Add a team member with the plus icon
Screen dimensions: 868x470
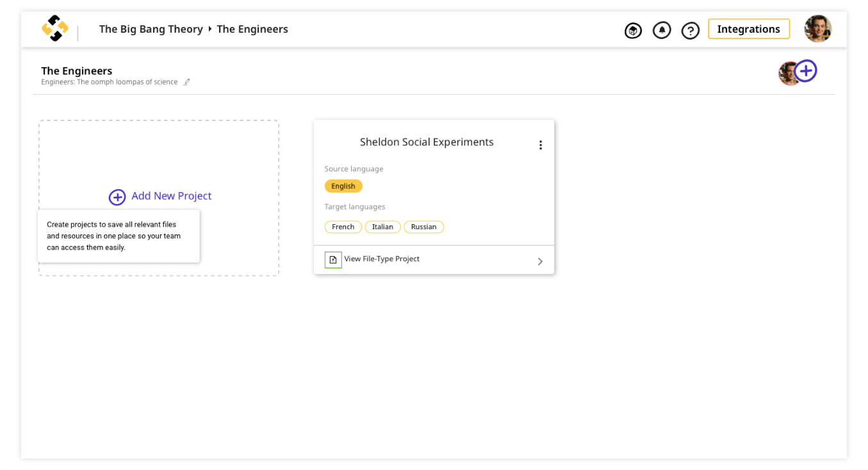click(806, 70)
